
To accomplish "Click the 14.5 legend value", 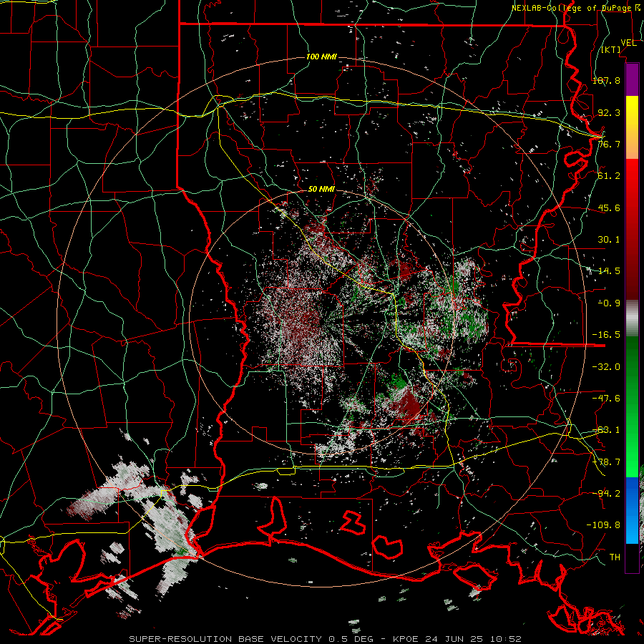I will [609, 271].
